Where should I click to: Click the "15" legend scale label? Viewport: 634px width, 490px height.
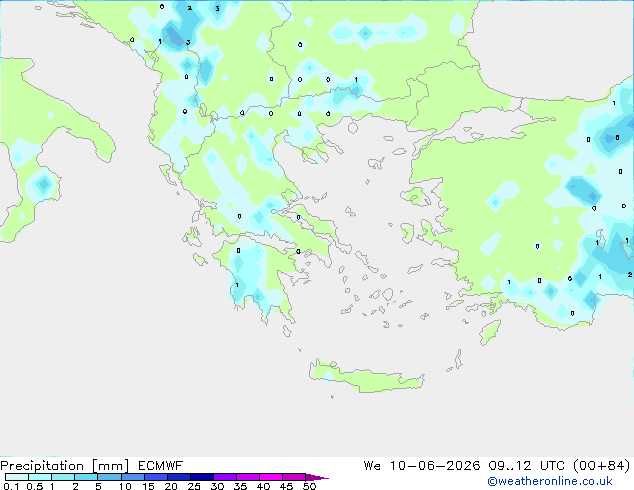point(148,486)
